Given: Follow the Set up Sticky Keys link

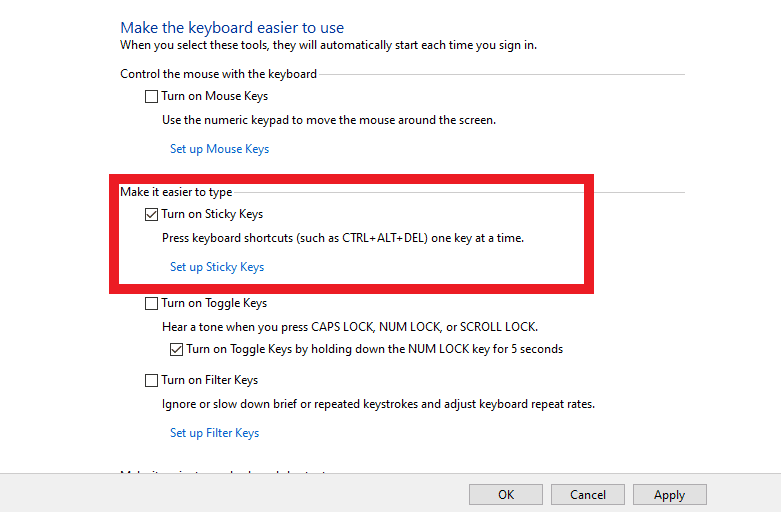Looking at the screenshot, I should (x=217, y=267).
